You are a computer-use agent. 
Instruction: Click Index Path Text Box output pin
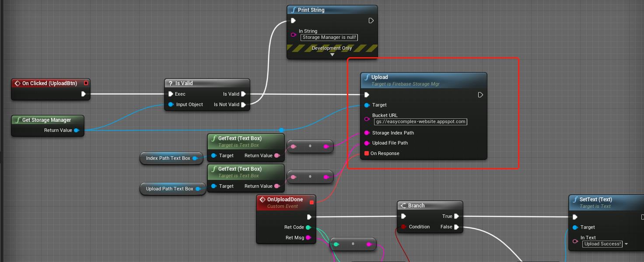pyautogui.click(x=195, y=158)
